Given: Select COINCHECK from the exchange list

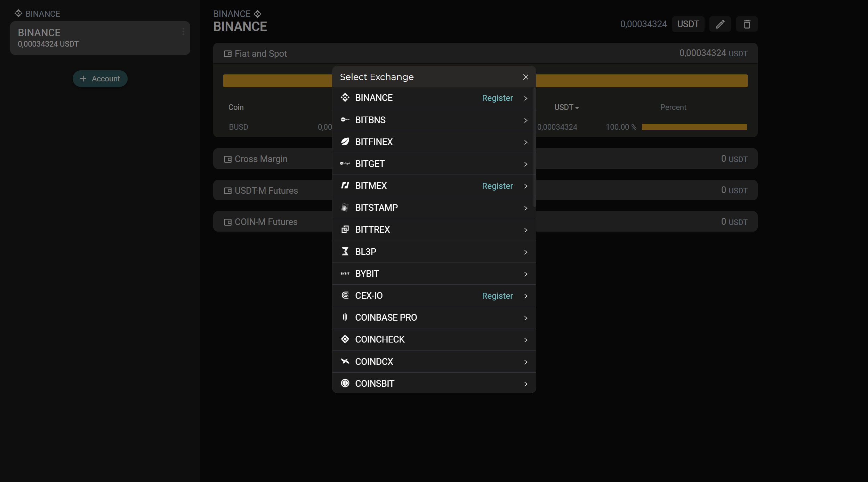Looking at the screenshot, I should 434,339.
